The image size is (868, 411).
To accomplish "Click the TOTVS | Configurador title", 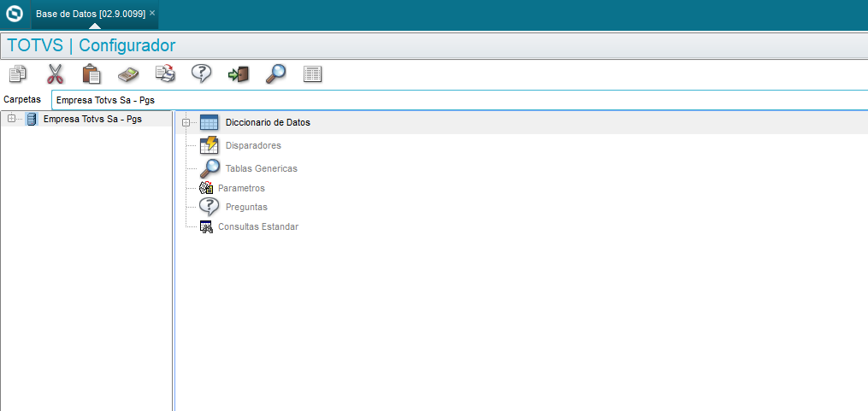I will click(x=92, y=45).
